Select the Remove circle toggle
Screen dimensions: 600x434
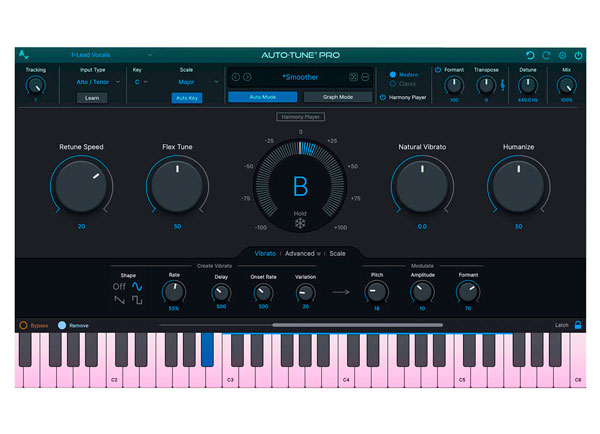tap(62, 325)
